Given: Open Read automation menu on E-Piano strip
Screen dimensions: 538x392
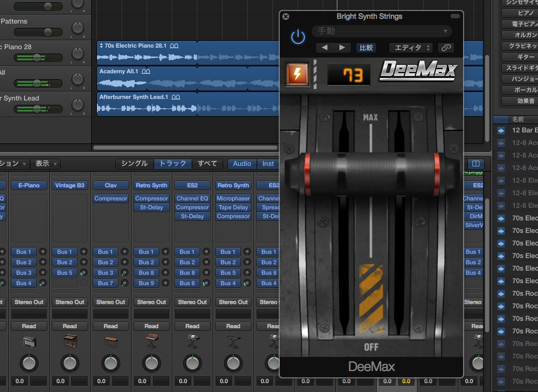Looking at the screenshot, I should (29, 326).
